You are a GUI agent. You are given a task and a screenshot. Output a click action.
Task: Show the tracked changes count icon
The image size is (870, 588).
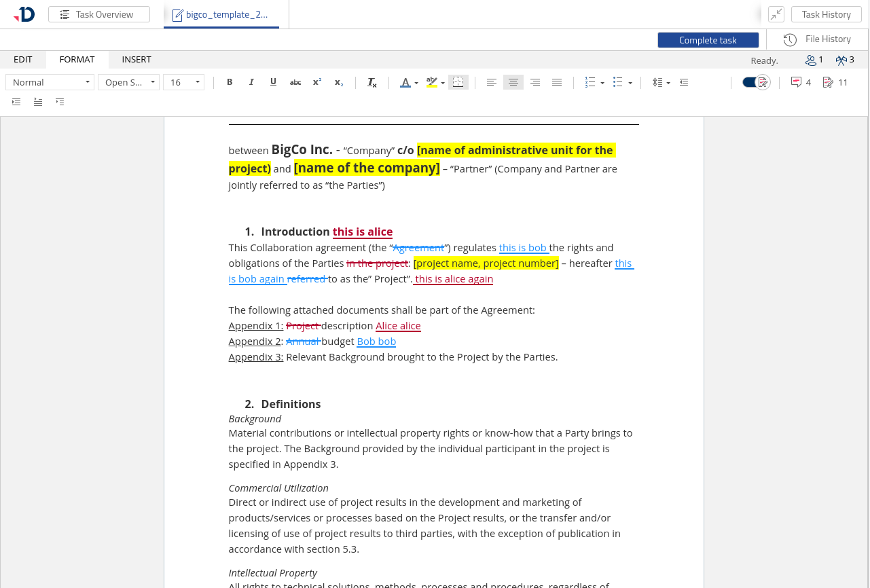pyautogui.click(x=828, y=82)
